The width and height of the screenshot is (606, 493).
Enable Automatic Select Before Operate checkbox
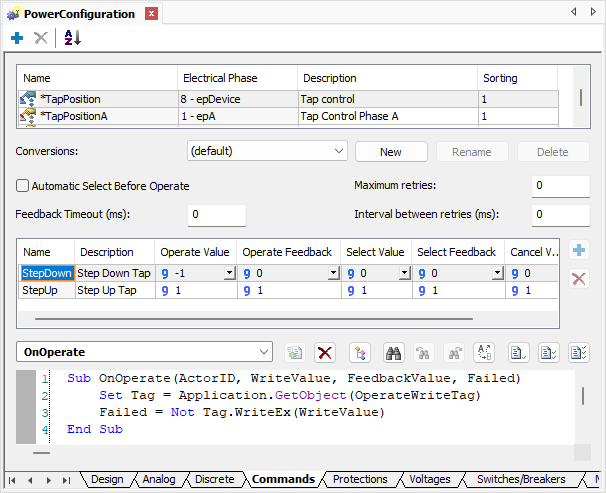(23, 186)
